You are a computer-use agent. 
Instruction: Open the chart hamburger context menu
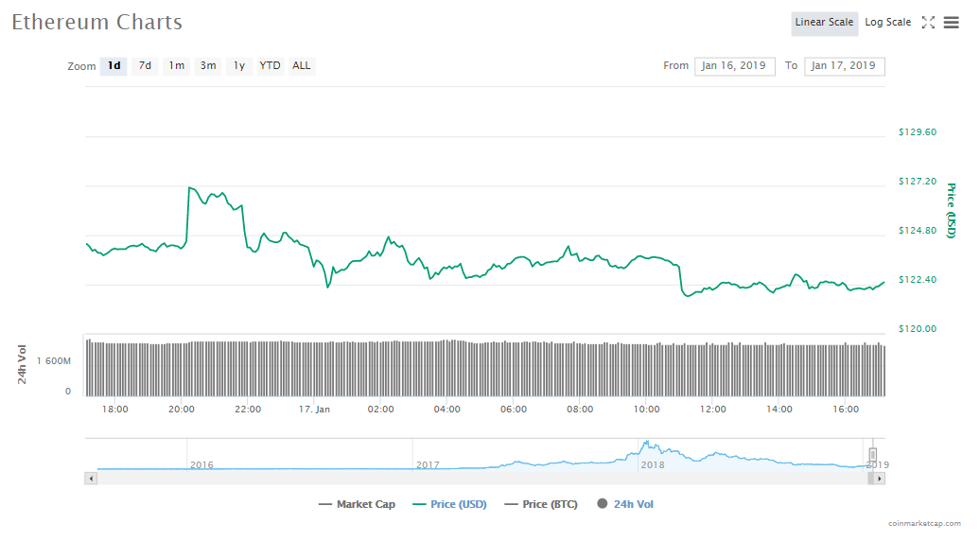951,23
